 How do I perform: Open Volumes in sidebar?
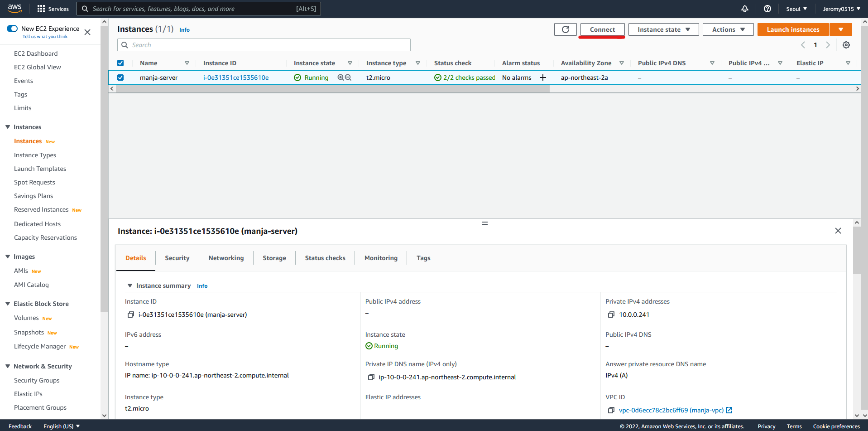click(26, 318)
